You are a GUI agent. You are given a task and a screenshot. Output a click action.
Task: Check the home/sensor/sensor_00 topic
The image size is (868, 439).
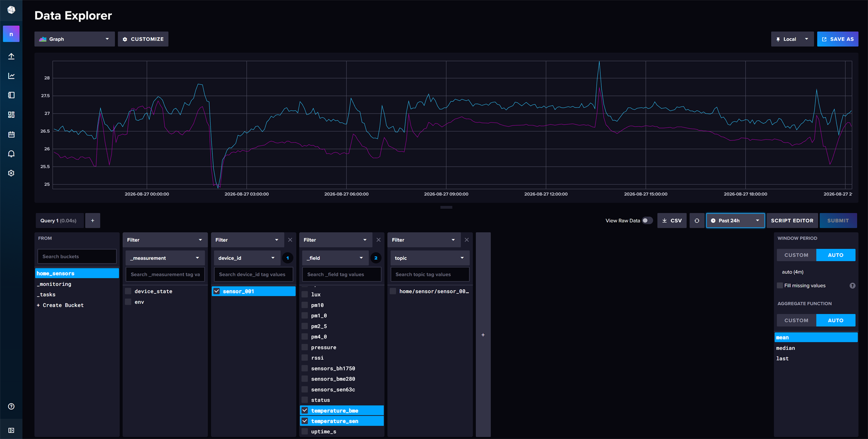[393, 291]
